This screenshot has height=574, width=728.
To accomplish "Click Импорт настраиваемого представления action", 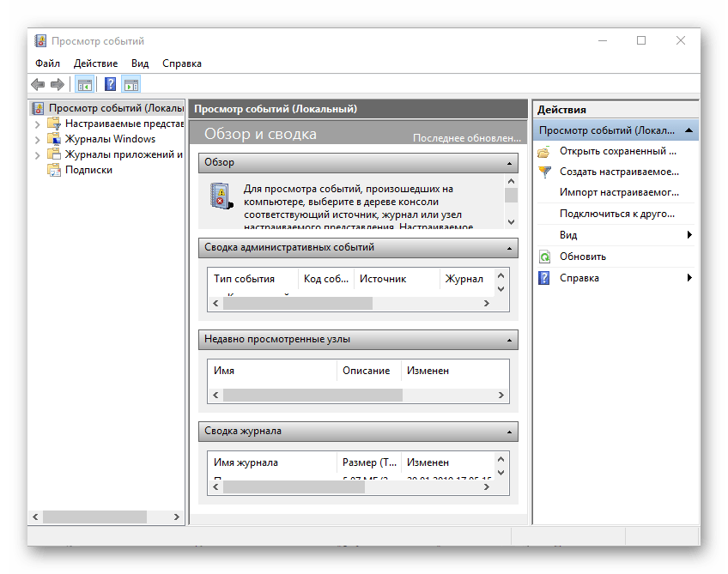I will pos(619,192).
